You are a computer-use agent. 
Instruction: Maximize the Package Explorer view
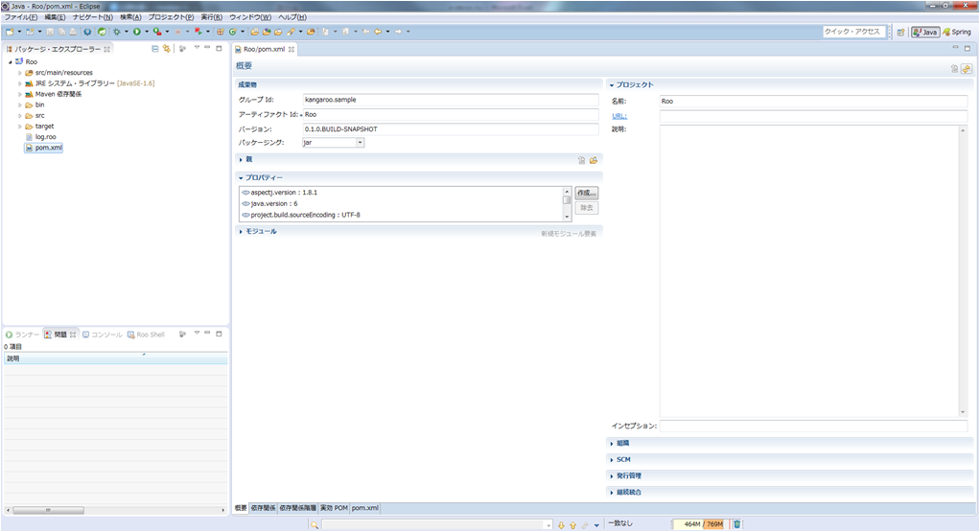219,48
